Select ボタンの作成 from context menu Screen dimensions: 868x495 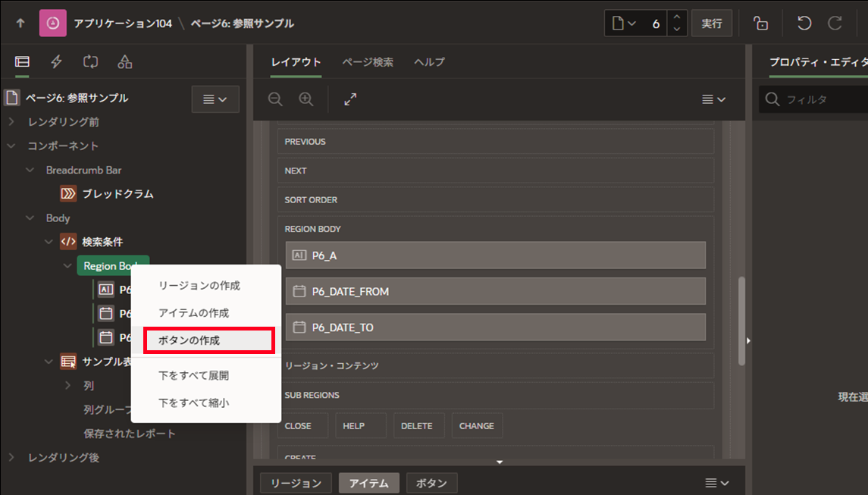[208, 340]
